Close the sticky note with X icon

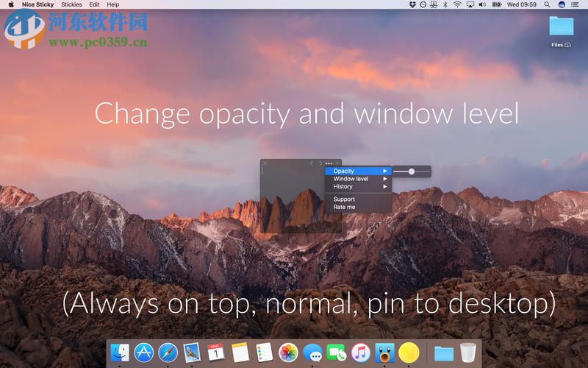coord(265,163)
